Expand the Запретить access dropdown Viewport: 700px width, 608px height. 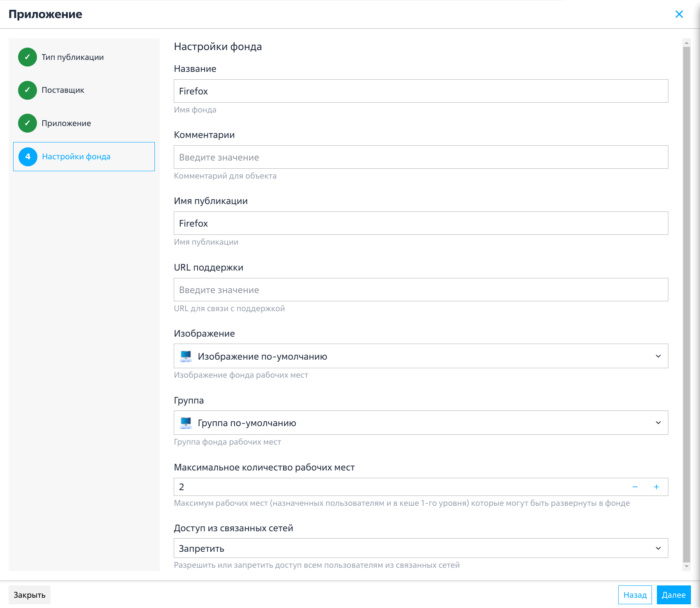point(421,548)
